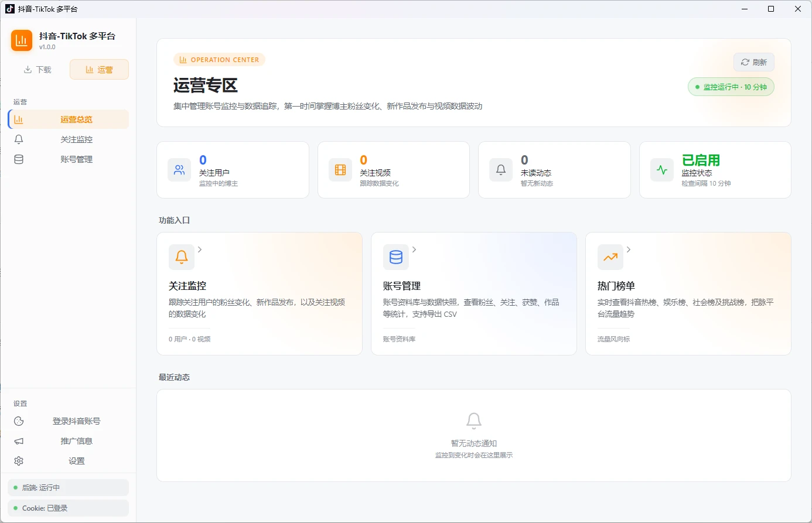Click the Cookie: 已登录 status pill
The width and height of the screenshot is (812, 523).
[x=69, y=508]
